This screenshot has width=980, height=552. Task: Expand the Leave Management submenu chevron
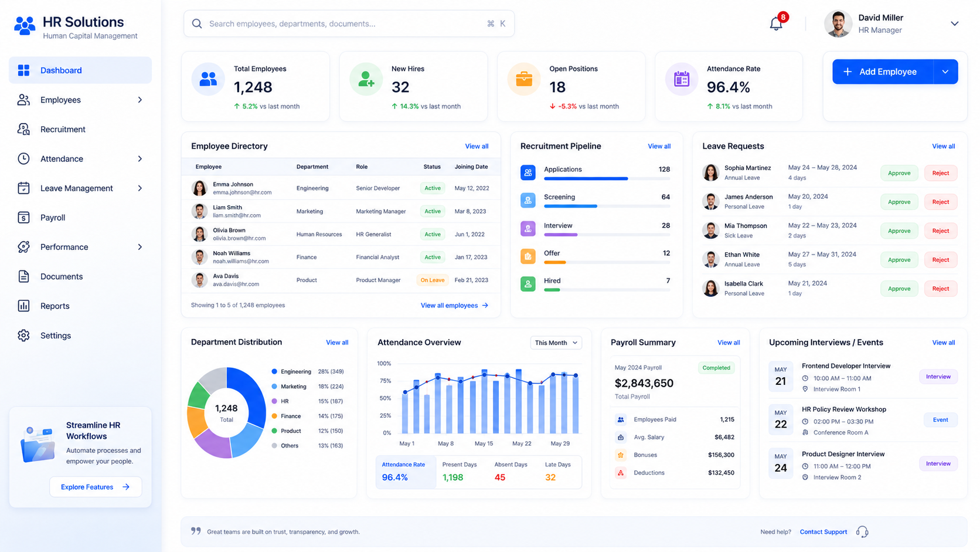click(x=139, y=188)
